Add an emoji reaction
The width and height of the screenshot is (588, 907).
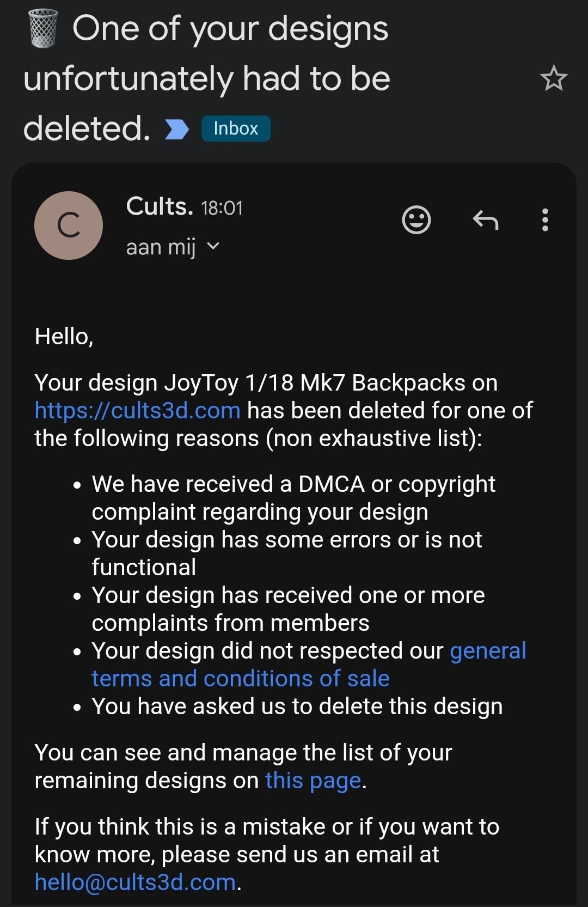[416, 220]
